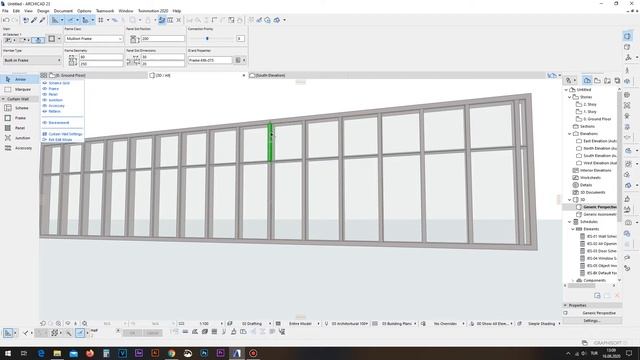Screen dimensions: 640x360
Task: Choose the Panel tool in toolbox
Action: 19,128
